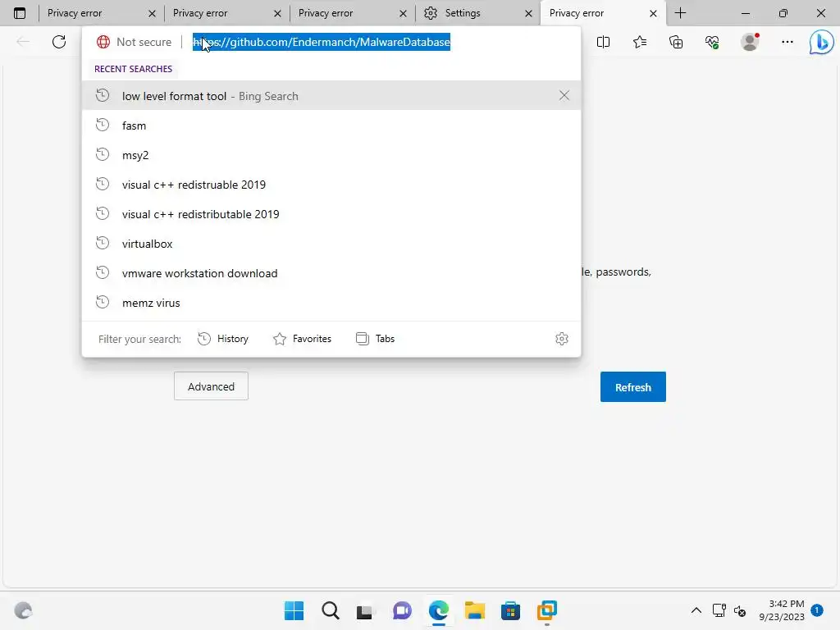Show hidden system tray icons
The width and height of the screenshot is (840, 630).
click(696, 610)
